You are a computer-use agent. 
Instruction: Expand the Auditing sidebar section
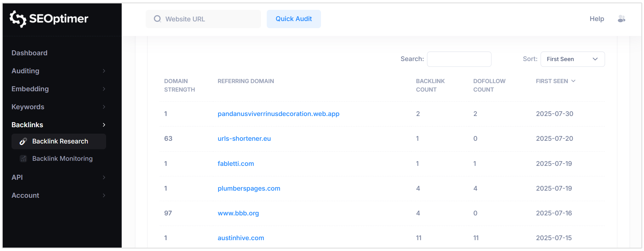(x=25, y=71)
